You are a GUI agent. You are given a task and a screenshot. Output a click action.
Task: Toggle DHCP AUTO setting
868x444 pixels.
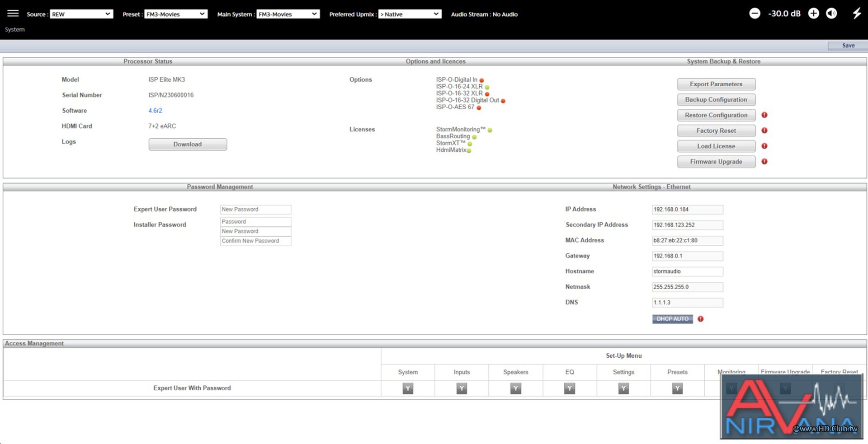[672, 319]
